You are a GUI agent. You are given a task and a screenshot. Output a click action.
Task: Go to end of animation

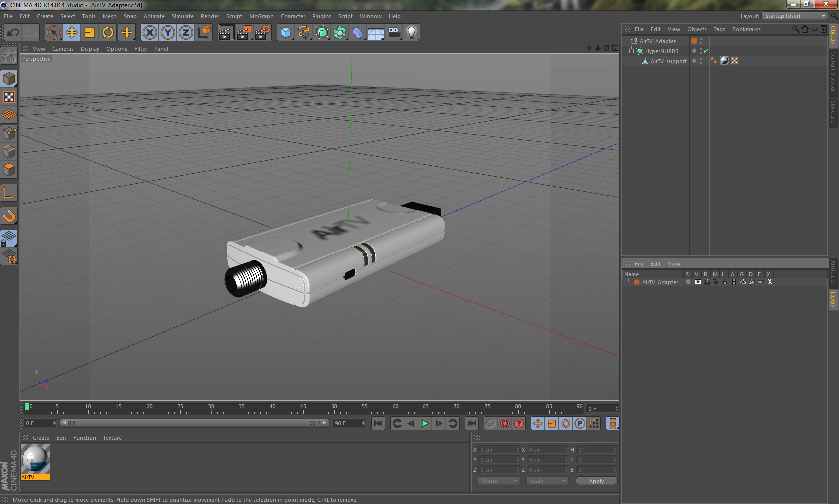[x=471, y=423]
